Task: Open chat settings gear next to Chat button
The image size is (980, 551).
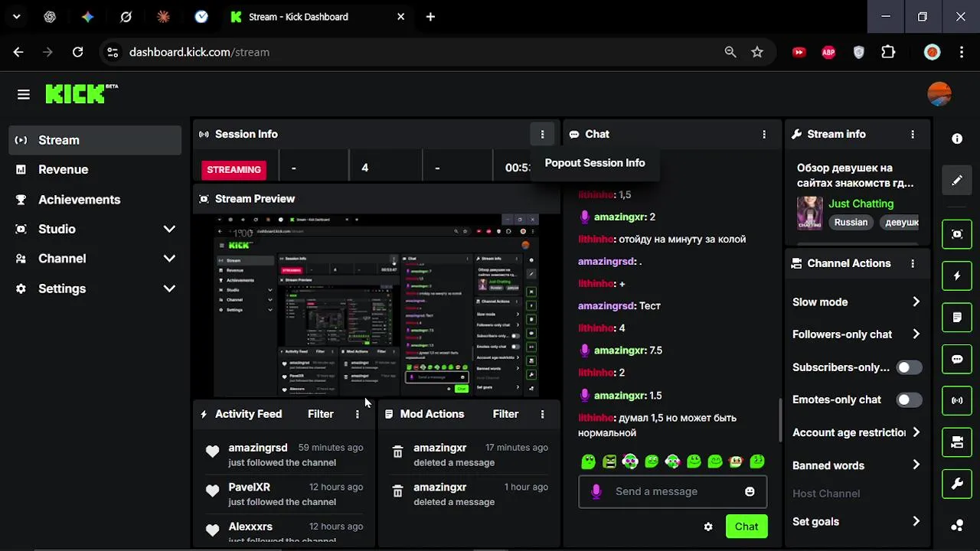Action: pyautogui.click(x=708, y=527)
